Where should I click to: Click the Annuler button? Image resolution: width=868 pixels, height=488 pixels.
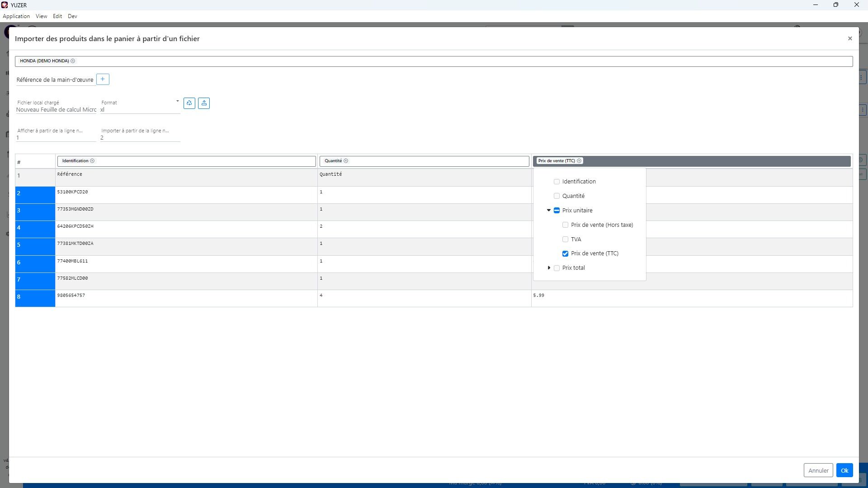point(818,470)
